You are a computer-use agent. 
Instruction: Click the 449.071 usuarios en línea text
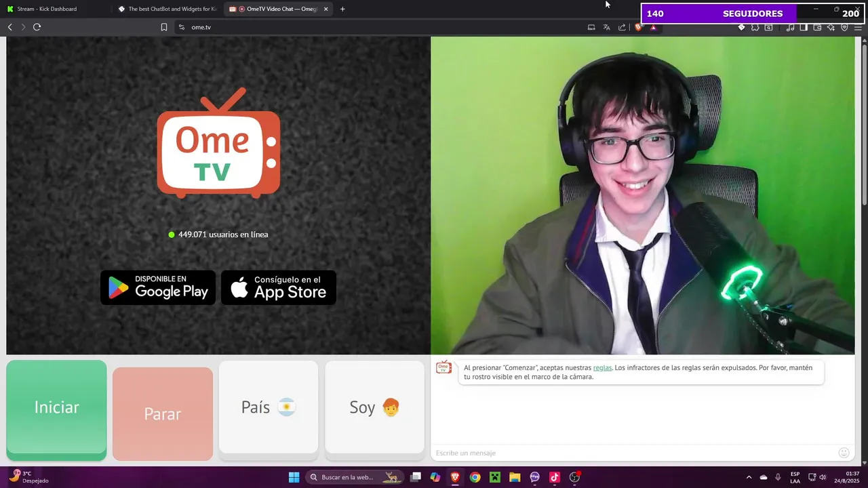click(x=223, y=235)
